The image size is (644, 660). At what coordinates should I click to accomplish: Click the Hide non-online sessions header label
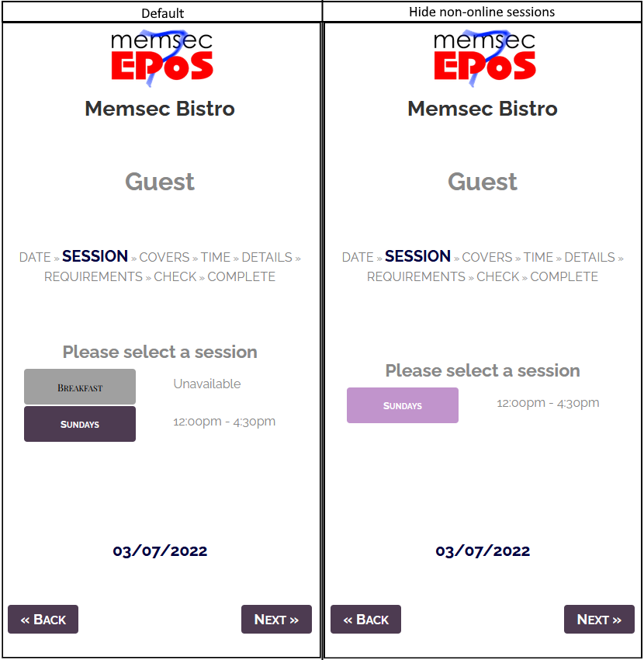point(482,12)
